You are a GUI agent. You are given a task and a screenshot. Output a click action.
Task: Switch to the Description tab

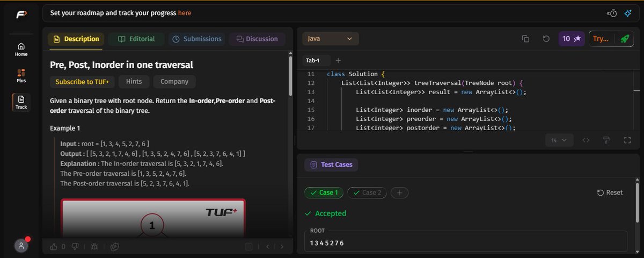pyautogui.click(x=75, y=39)
